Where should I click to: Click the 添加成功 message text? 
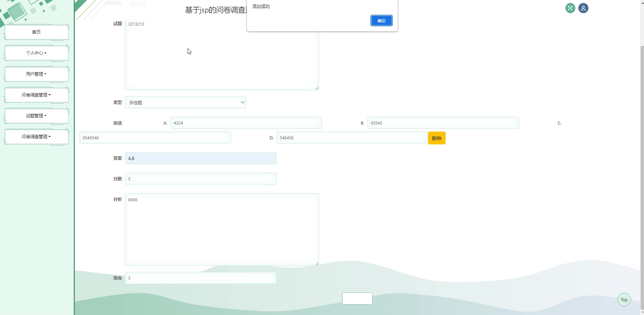coord(261,6)
